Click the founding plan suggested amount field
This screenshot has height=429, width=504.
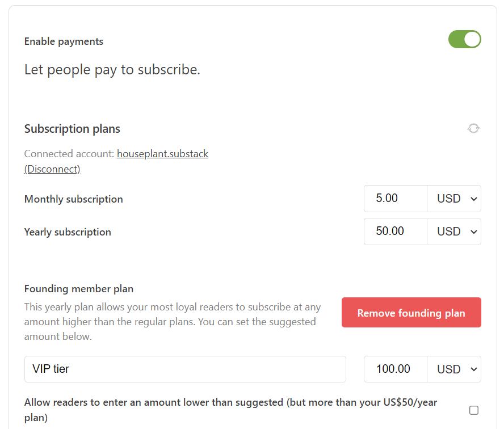(x=395, y=369)
